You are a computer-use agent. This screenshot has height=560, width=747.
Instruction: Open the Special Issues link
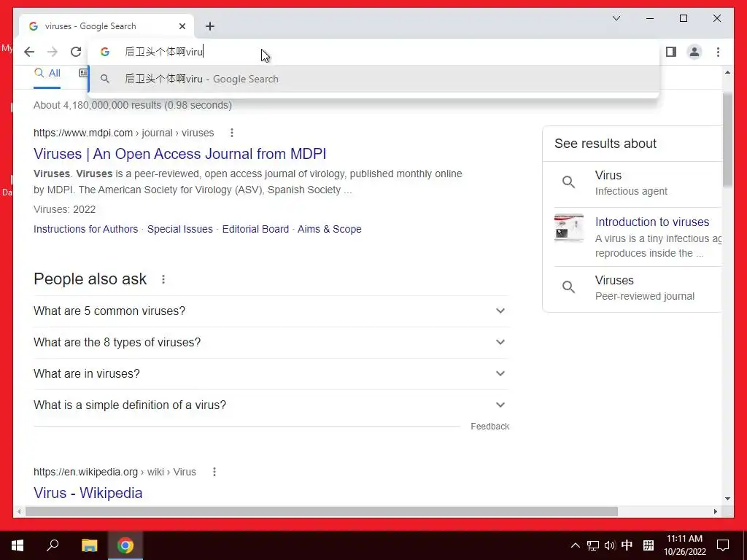pyautogui.click(x=180, y=229)
